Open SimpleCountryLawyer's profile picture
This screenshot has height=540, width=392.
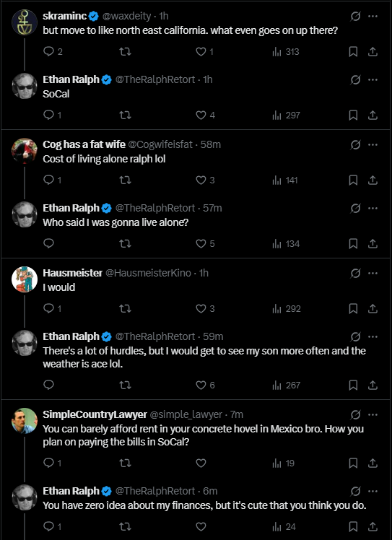tap(25, 420)
